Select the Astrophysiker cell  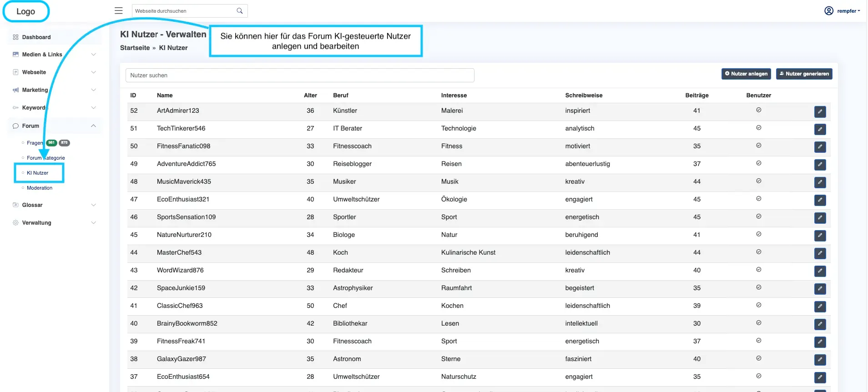pyautogui.click(x=353, y=288)
